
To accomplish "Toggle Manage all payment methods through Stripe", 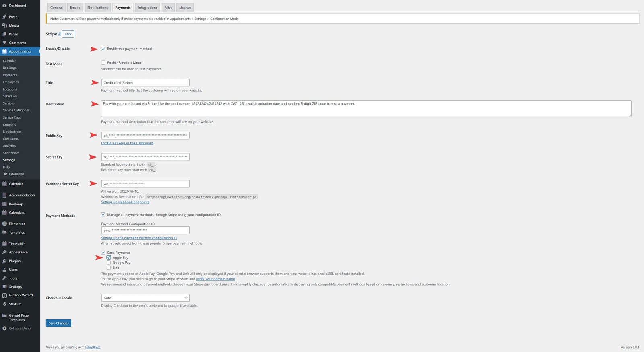I will coord(103,215).
